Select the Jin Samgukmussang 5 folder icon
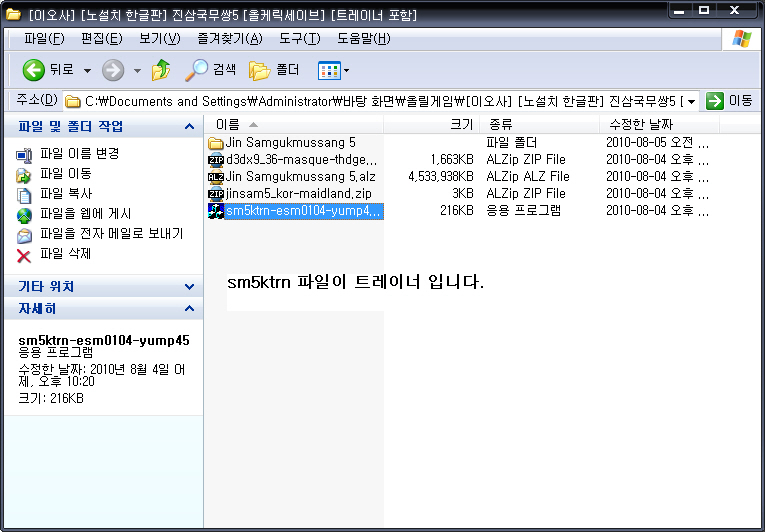The height and width of the screenshot is (532, 765). 215,143
